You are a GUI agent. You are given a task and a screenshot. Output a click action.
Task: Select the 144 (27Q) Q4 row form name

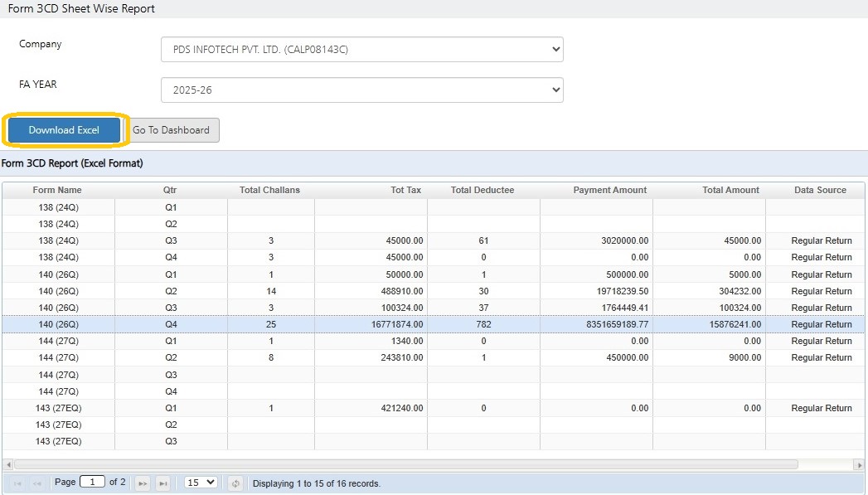coord(58,391)
